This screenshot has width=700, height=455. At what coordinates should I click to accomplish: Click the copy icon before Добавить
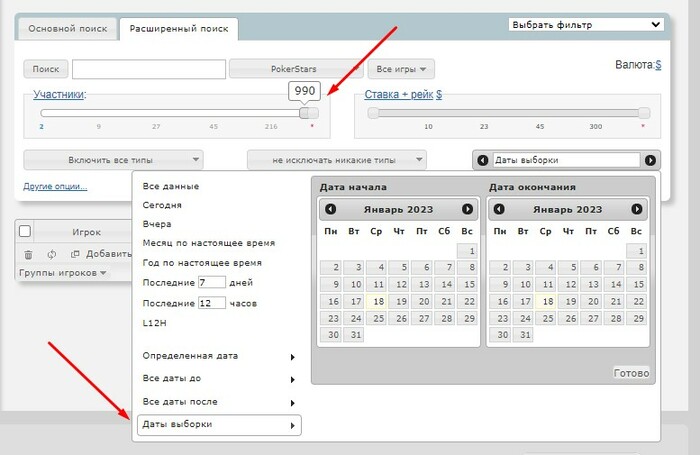75,254
